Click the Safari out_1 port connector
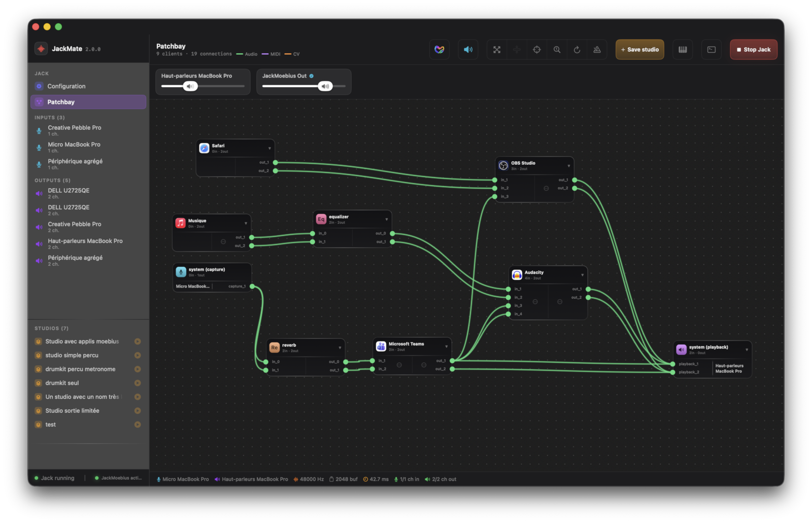The height and width of the screenshot is (523, 812). (276, 163)
